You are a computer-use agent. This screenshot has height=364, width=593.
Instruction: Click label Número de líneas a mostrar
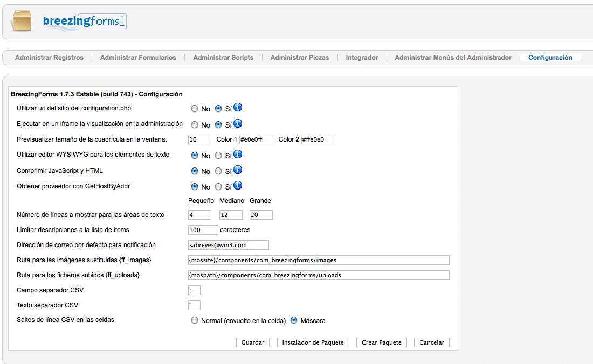point(91,215)
